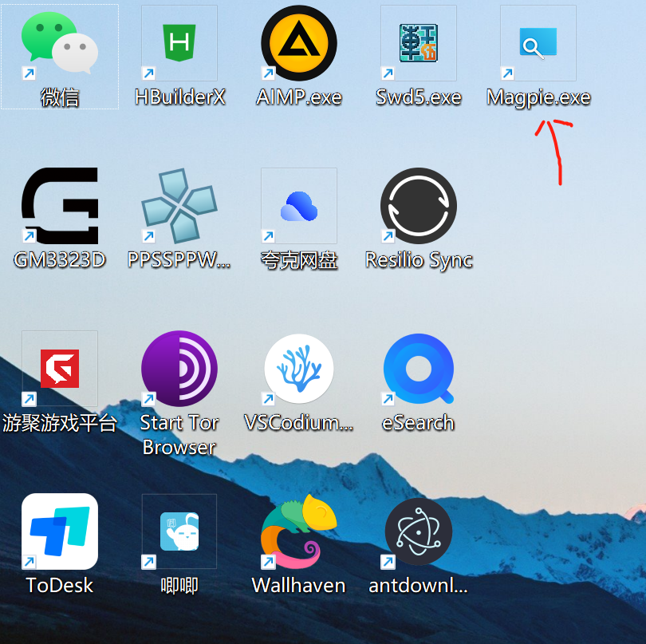This screenshot has height=644, width=646.
Task: Click the PPSSPP emulator shortcut icon
Action: coord(179,206)
